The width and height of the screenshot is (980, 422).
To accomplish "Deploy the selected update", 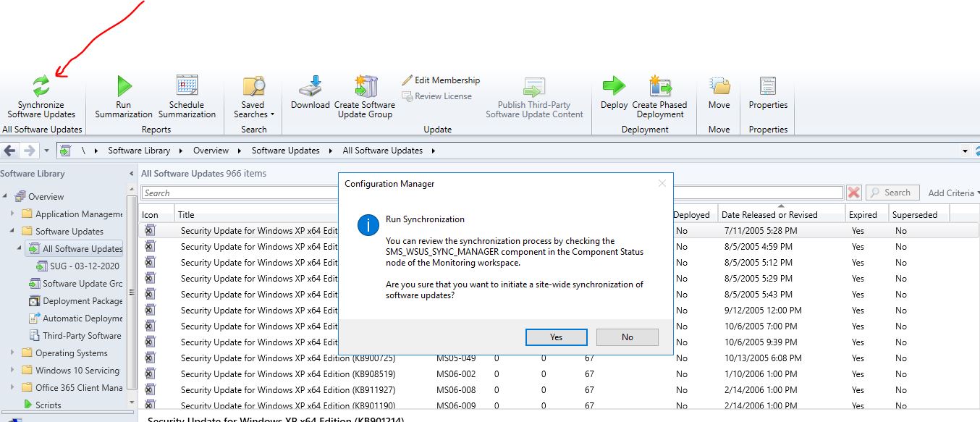I will 613,95.
